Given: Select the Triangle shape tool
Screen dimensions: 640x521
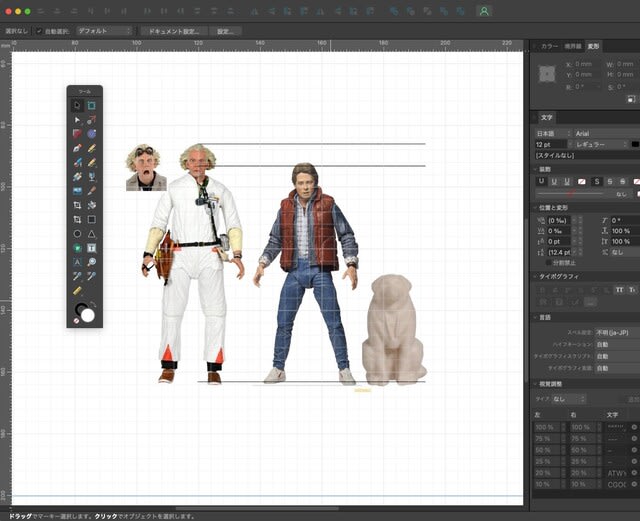Looking at the screenshot, I should (x=91, y=234).
